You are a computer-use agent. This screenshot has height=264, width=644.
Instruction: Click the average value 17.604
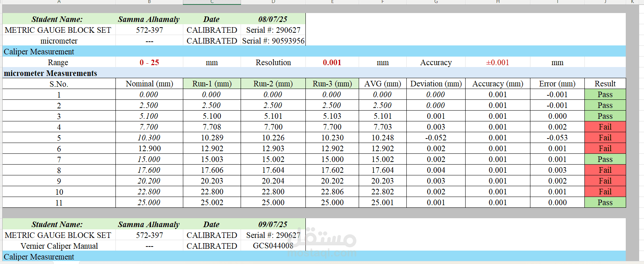(x=383, y=170)
